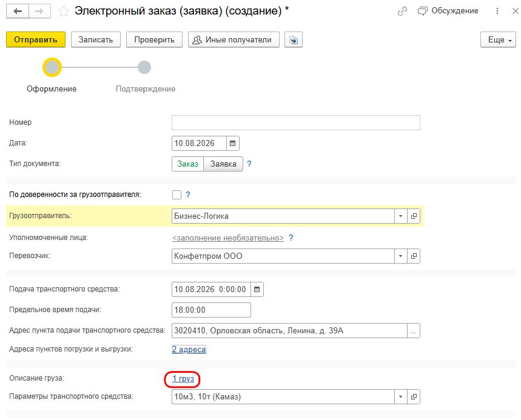Copy link using the chain icon
The height and width of the screenshot is (420, 521).
402,12
